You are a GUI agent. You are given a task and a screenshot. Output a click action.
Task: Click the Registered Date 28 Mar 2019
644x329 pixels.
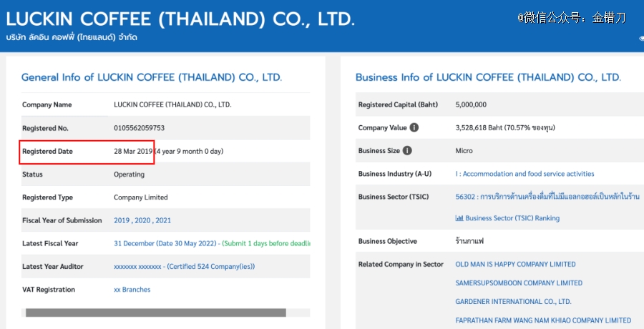pos(133,151)
